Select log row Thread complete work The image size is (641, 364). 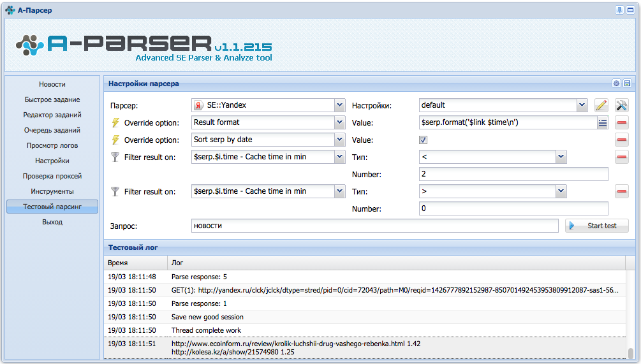(365, 330)
